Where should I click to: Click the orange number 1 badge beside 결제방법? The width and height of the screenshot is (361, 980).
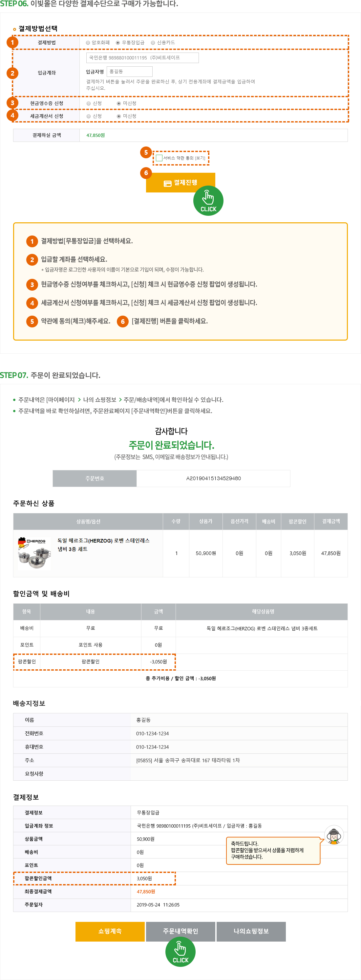click(x=12, y=42)
